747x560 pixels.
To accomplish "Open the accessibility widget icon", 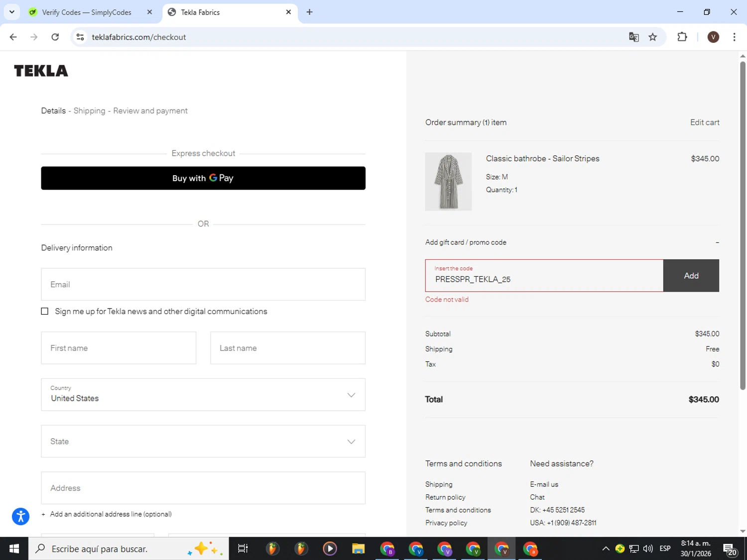I will (20, 516).
